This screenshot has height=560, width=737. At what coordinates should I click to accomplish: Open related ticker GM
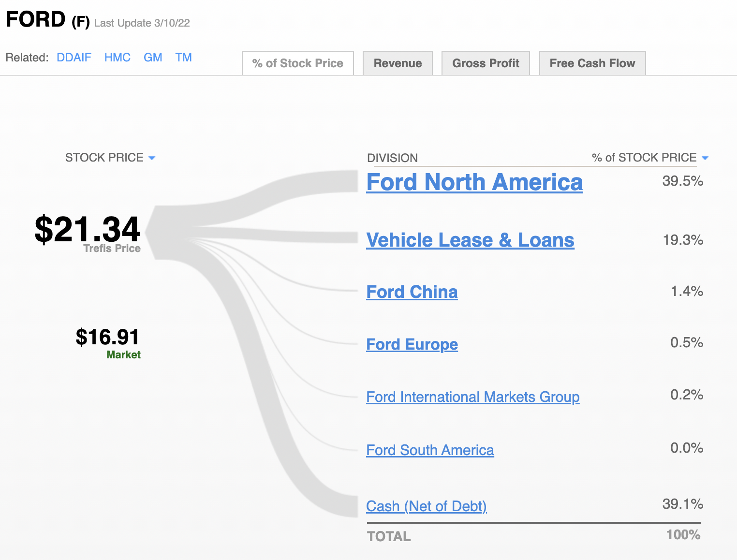(153, 58)
